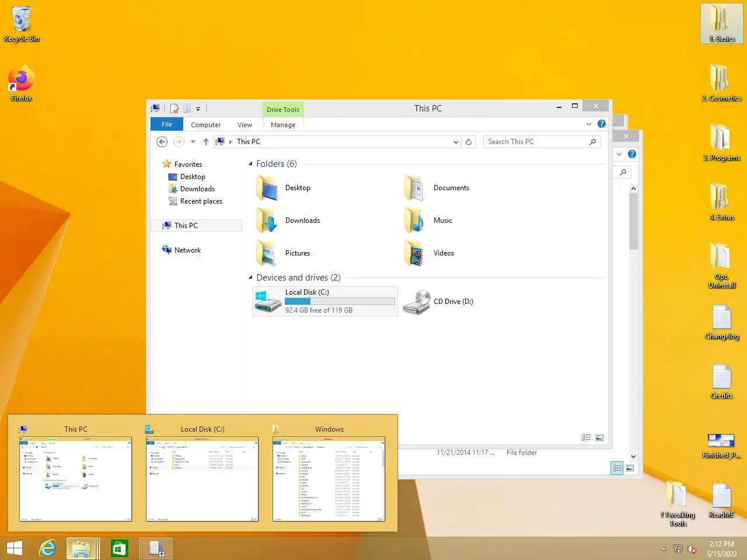Screen dimensions: 747x560
Task: Select the 2. Cosmetics desktop folder
Action: click(722, 83)
